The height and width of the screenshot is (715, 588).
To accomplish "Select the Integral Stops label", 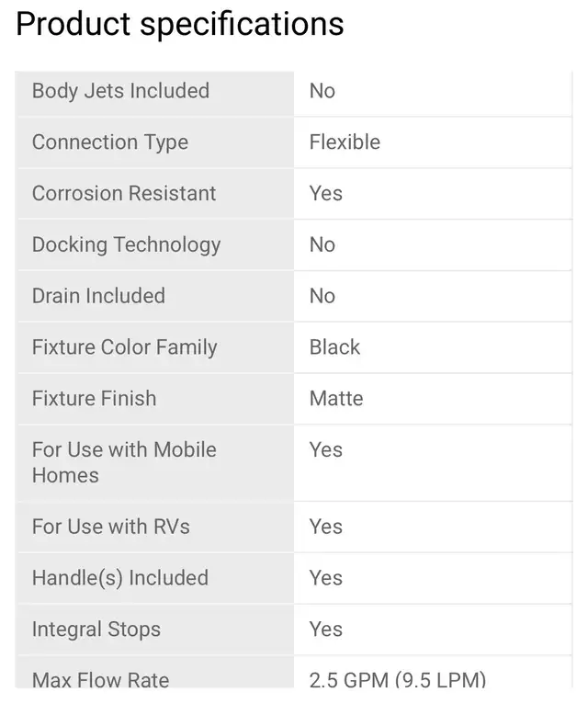I will coord(96,630).
